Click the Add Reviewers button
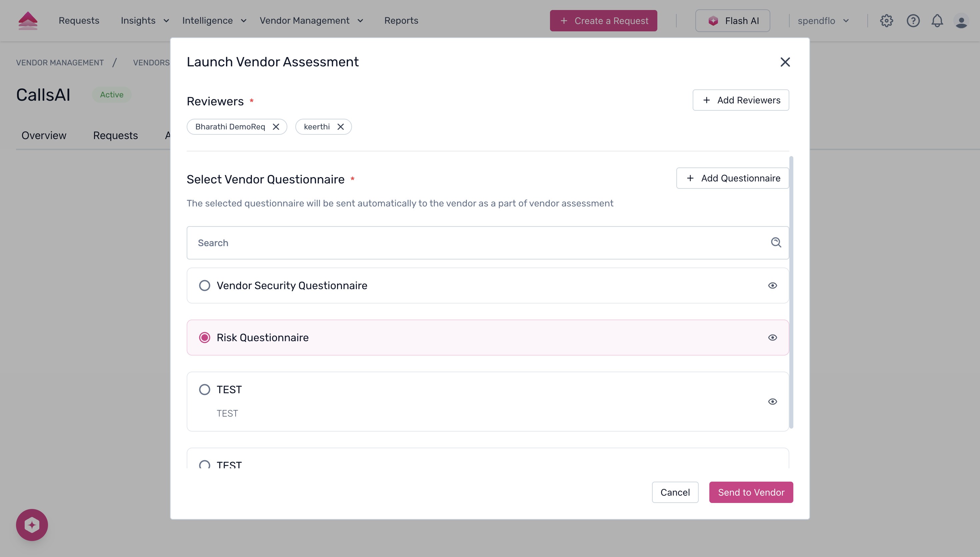Image resolution: width=980 pixels, height=557 pixels. [x=740, y=100]
